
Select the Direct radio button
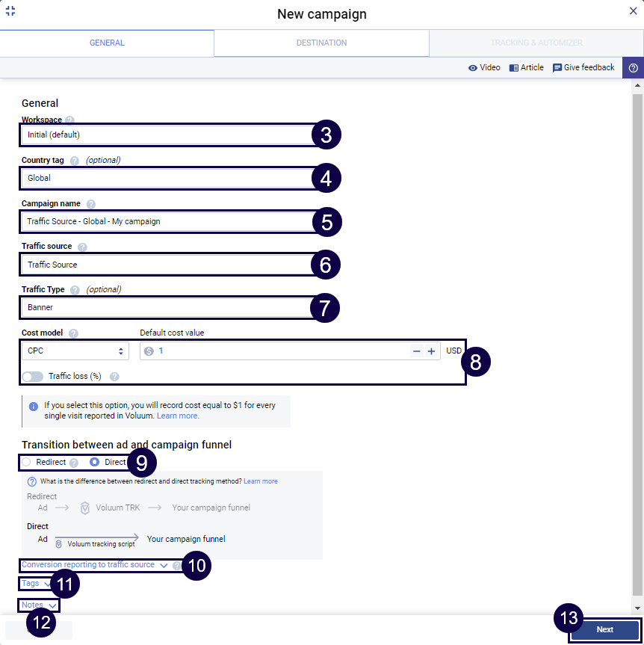pos(94,462)
